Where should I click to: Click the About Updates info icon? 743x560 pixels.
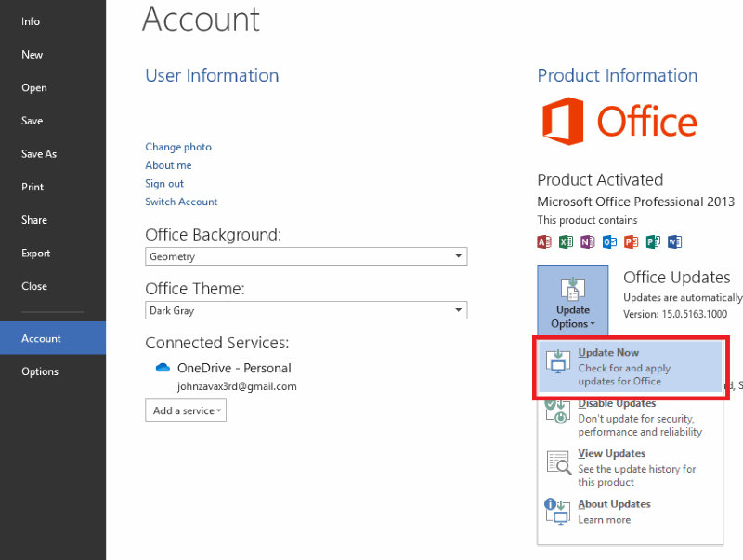[x=557, y=512]
